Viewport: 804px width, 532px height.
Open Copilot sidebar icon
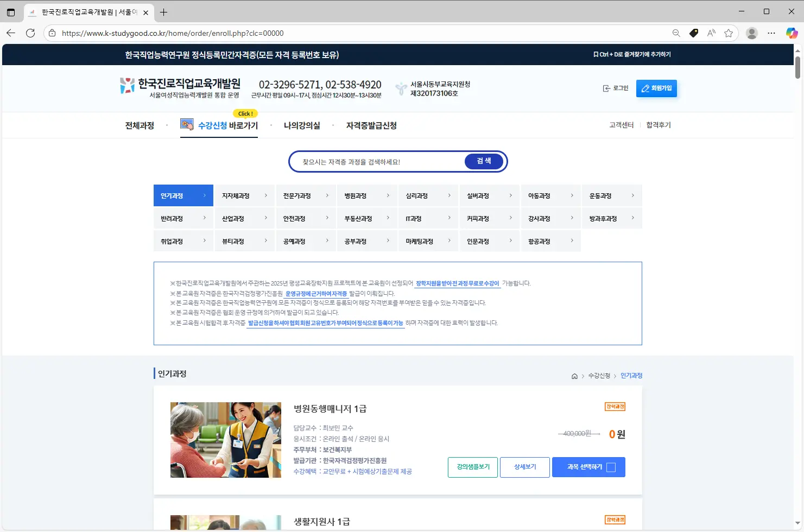pyautogui.click(x=792, y=33)
